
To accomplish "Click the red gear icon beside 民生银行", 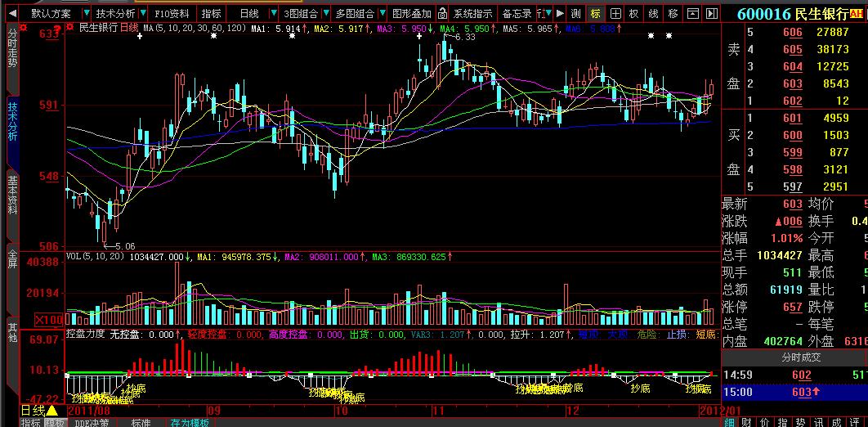I will [x=71, y=28].
